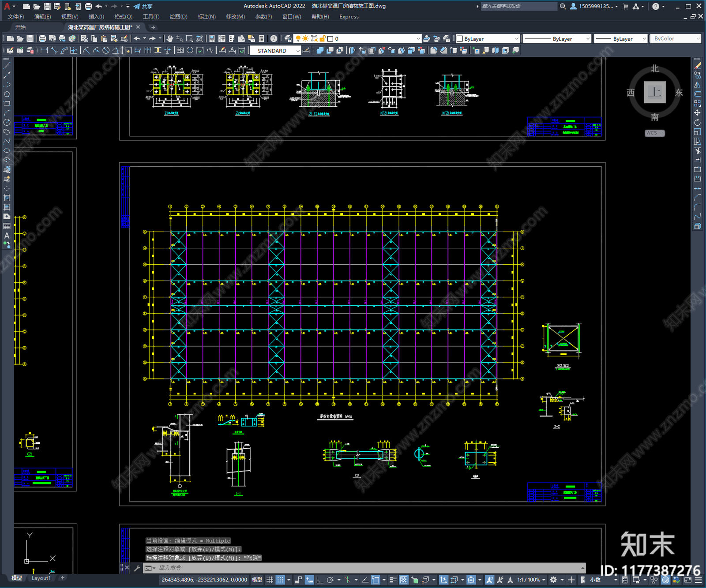Toggle the grid display in status bar
Viewport: 706px width, 588px height.
pyautogui.click(x=270, y=580)
